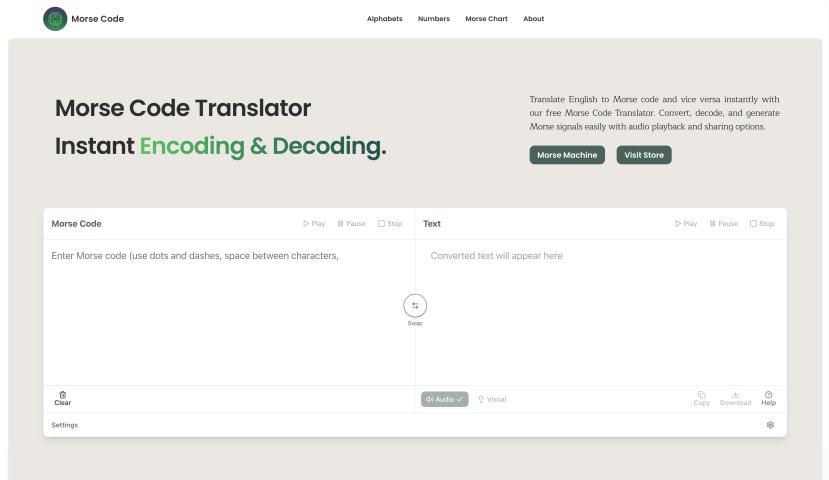This screenshot has width=829, height=480.
Task: Click the Morse Machine button
Action: 567,155
